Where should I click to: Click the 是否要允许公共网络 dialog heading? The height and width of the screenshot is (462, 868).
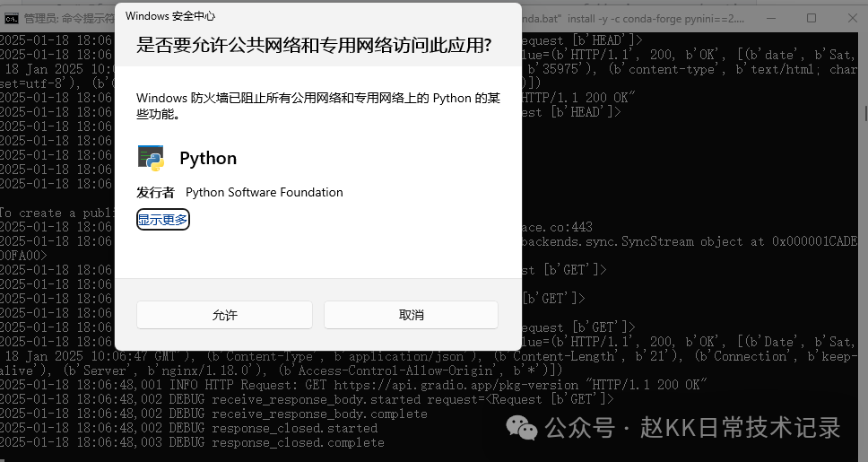[x=314, y=45]
